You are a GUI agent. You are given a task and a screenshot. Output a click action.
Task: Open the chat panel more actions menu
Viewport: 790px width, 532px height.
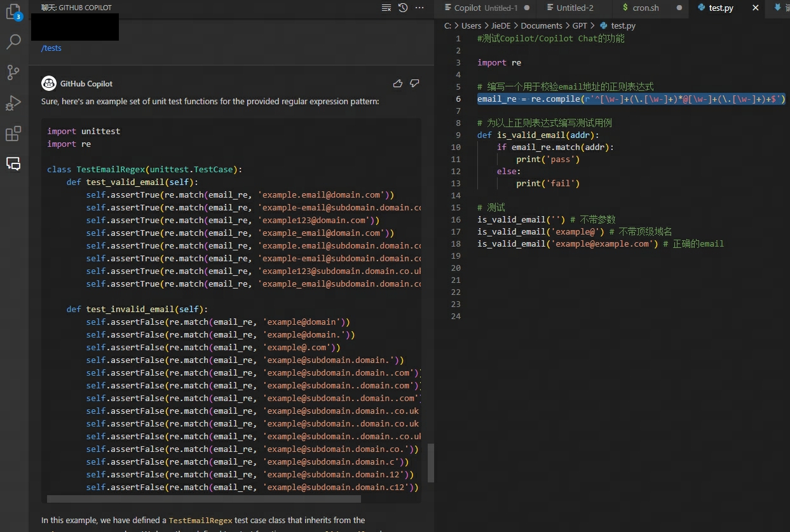[x=419, y=8]
